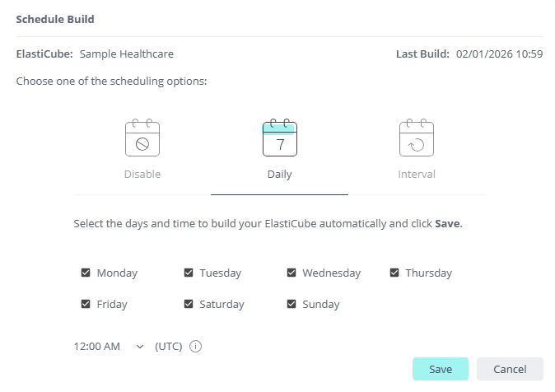Toggle the Wednesday checkbox
This screenshot has height=392, width=555.
tap(291, 273)
